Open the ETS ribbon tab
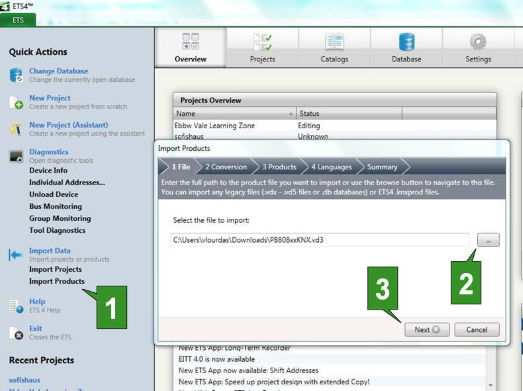 (18, 20)
